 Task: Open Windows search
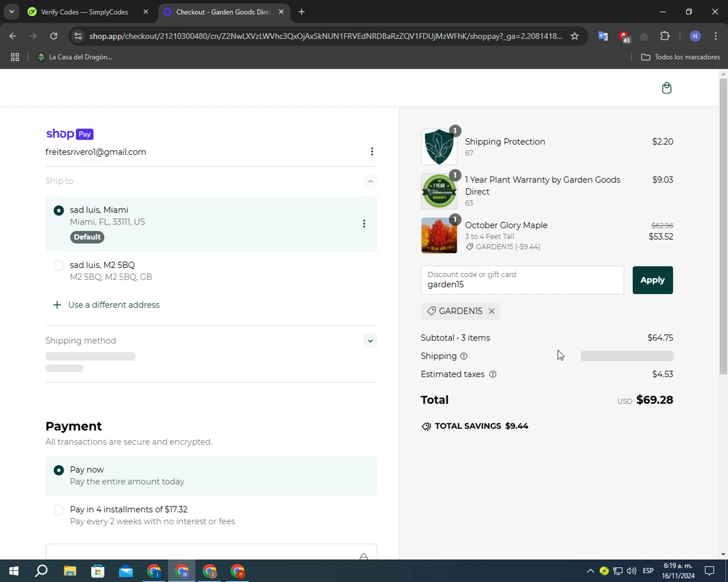pyautogui.click(x=42, y=571)
